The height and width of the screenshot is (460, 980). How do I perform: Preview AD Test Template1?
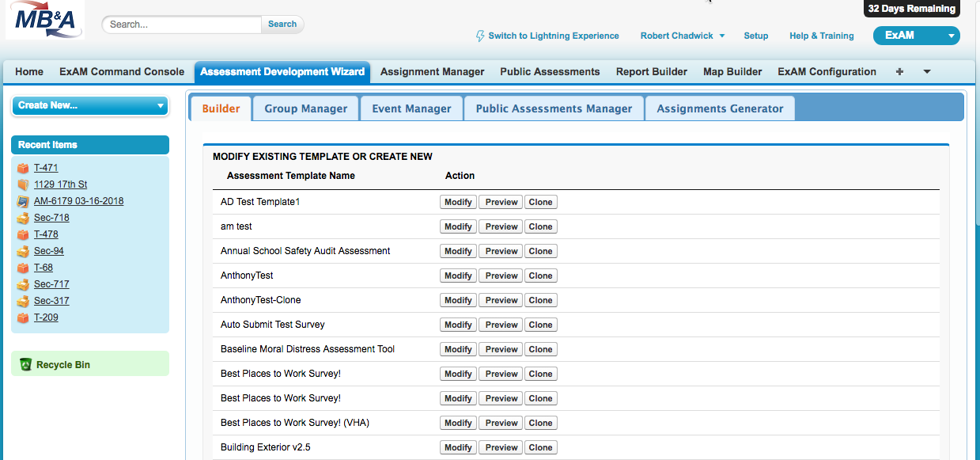click(x=501, y=202)
